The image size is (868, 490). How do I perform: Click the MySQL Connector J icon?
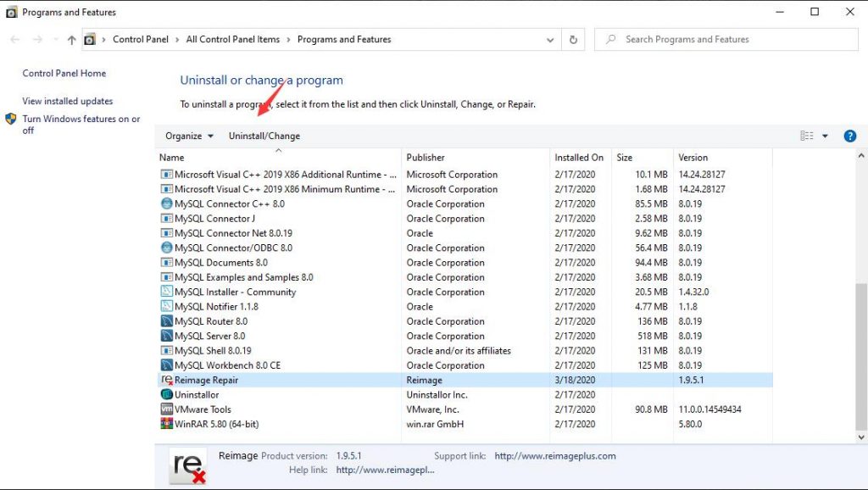(167, 219)
